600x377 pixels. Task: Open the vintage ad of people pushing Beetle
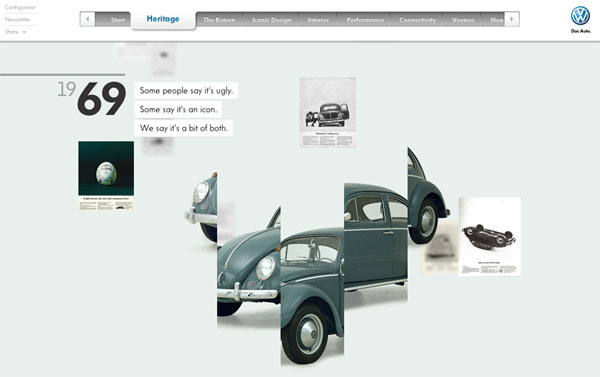coord(328,113)
